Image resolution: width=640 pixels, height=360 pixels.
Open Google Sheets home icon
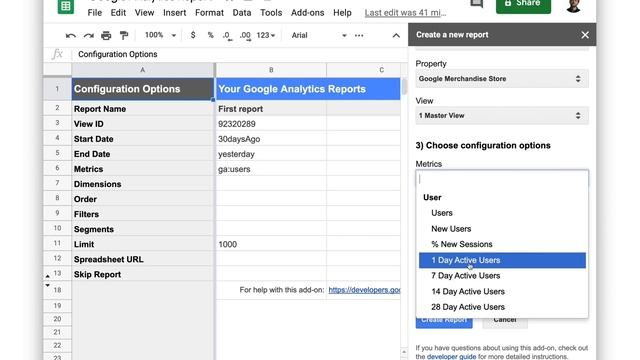(66, 6)
